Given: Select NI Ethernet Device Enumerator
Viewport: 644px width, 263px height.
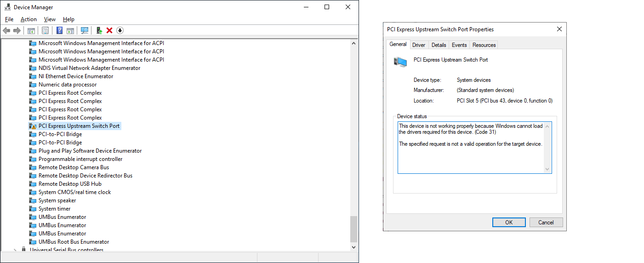Looking at the screenshot, I should click(76, 76).
